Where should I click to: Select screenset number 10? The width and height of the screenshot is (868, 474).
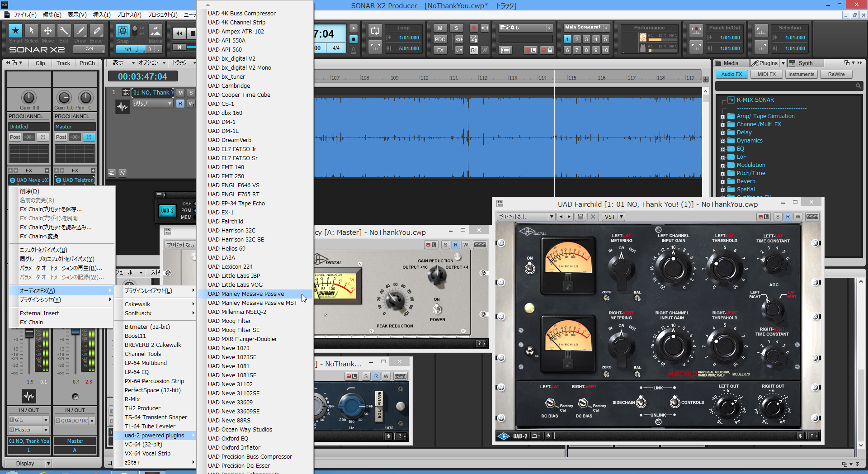pyautogui.click(x=605, y=50)
